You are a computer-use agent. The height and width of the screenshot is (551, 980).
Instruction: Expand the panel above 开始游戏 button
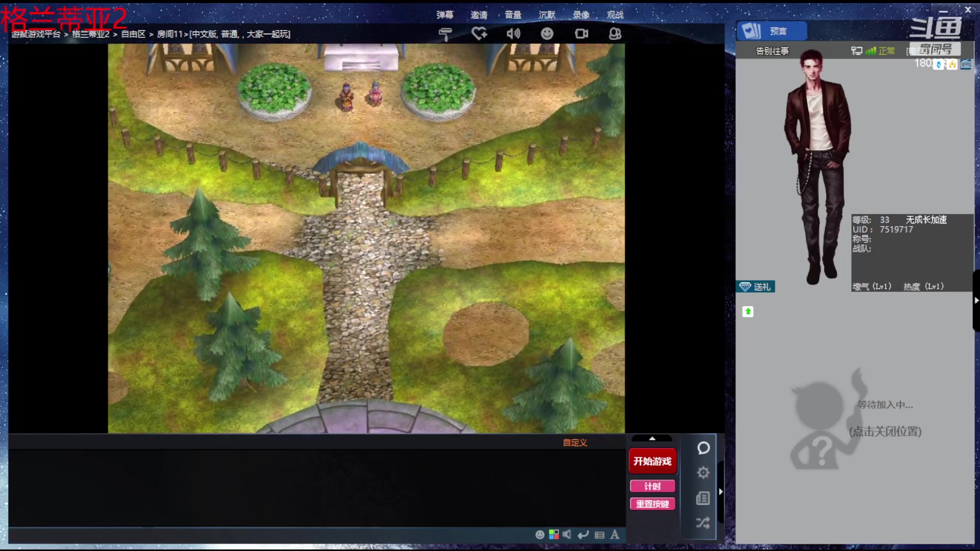(x=652, y=438)
